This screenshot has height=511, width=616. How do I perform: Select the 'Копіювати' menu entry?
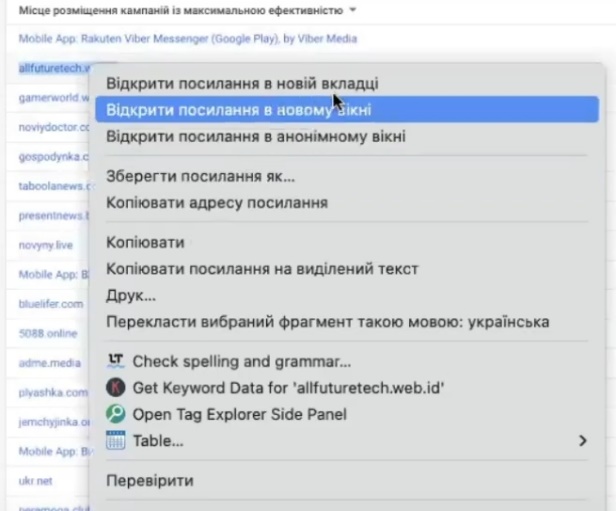[145, 243]
